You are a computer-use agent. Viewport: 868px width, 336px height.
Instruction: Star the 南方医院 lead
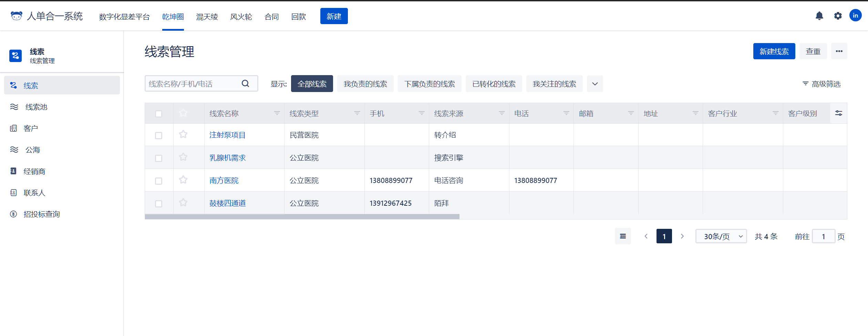(x=183, y=180)
